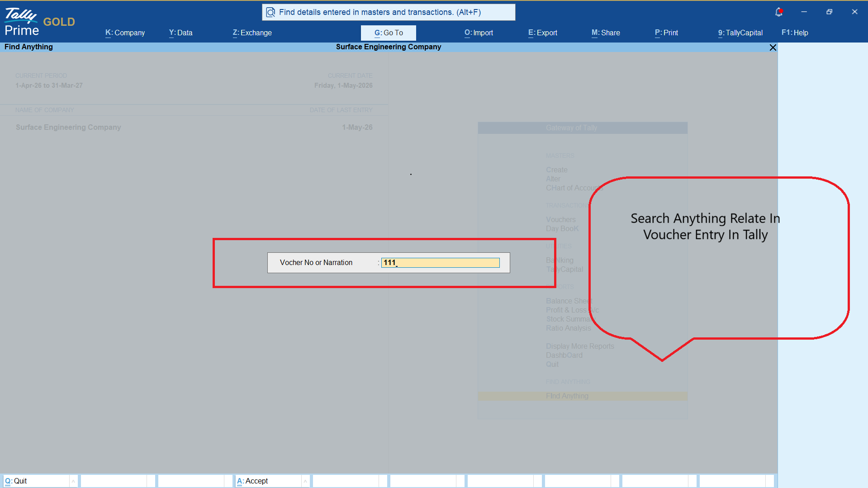Open the P: Print menu
Viewport: 868px width, 488px height.
pos(666,33)
